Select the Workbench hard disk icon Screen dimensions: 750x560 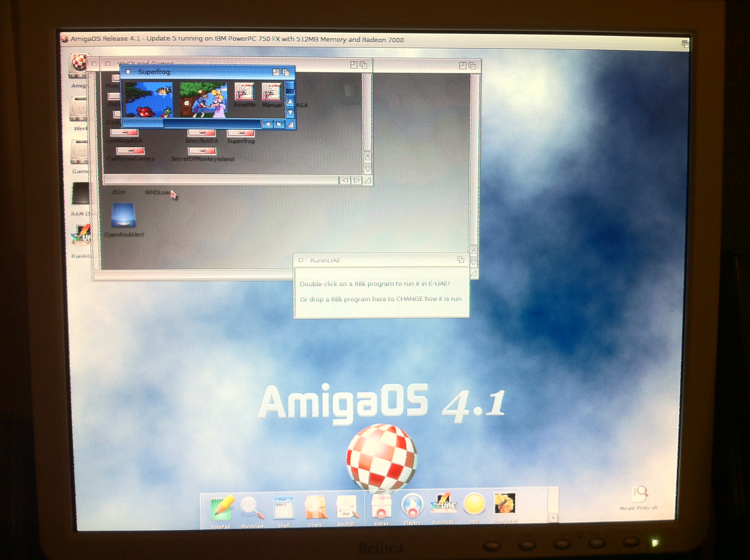[x=79, y=109]
